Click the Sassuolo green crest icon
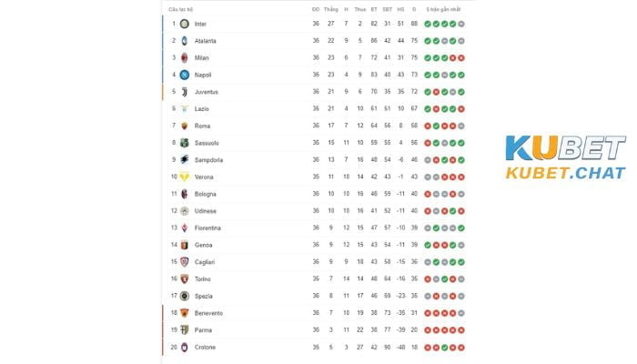This screenshot has width=637, height=364. (185, 143)
